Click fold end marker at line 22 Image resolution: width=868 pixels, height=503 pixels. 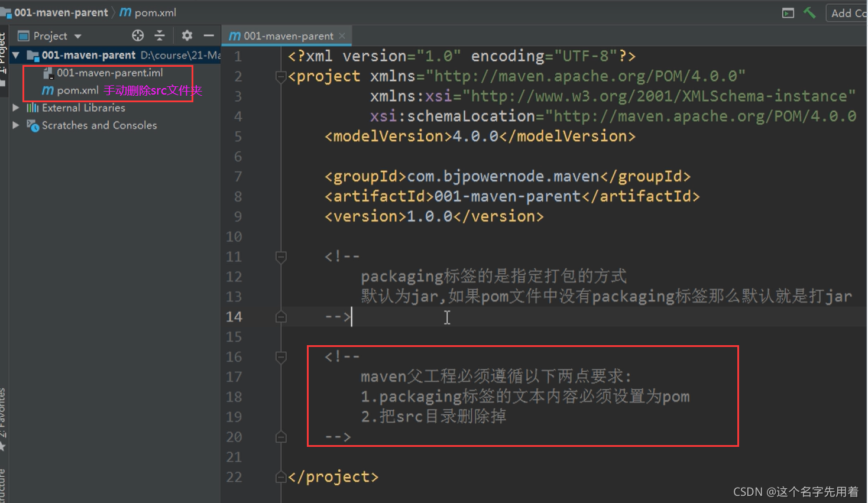[x=281, y=477]
